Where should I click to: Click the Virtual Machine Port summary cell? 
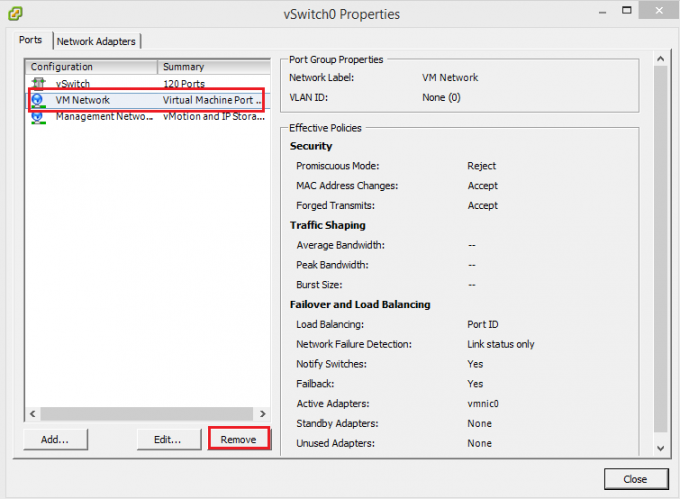coord(212,100)
